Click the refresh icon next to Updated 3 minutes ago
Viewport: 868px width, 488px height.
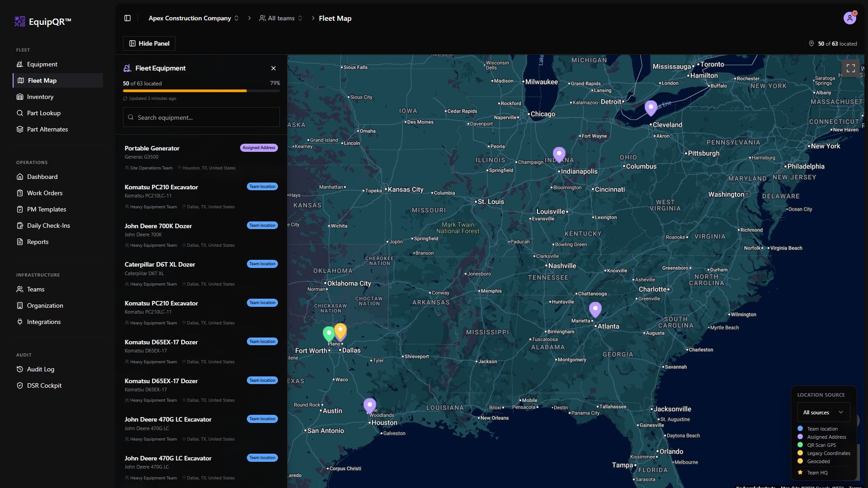click(125, 99)
